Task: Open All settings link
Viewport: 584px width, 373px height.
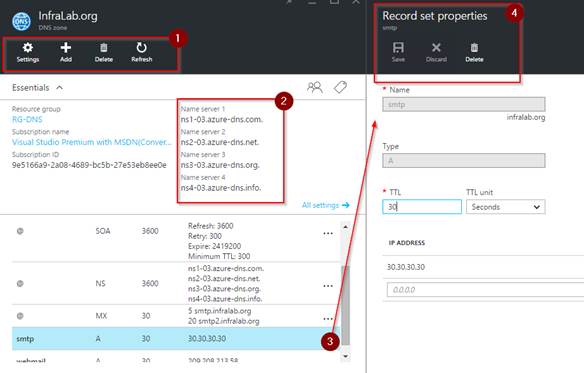Action: 326,205
